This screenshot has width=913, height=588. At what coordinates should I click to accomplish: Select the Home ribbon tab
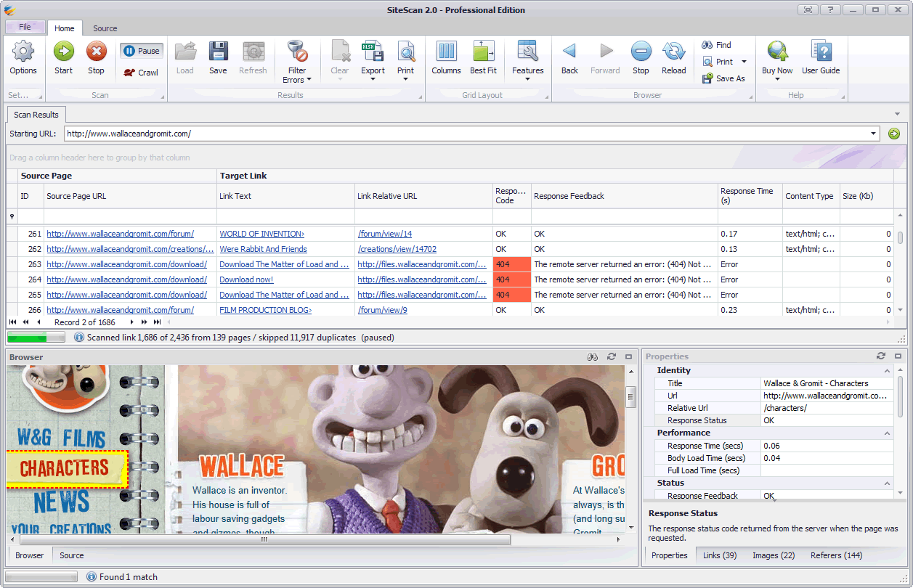(64, 28)
